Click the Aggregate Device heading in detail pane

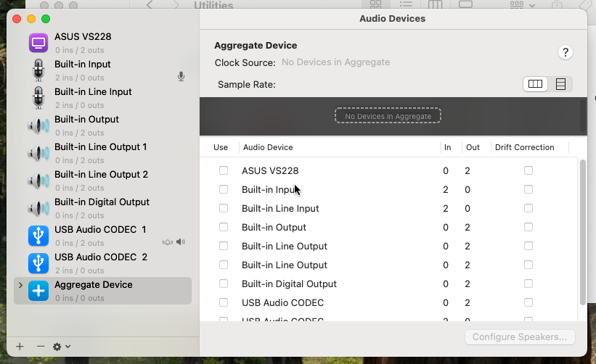(256, 45)
